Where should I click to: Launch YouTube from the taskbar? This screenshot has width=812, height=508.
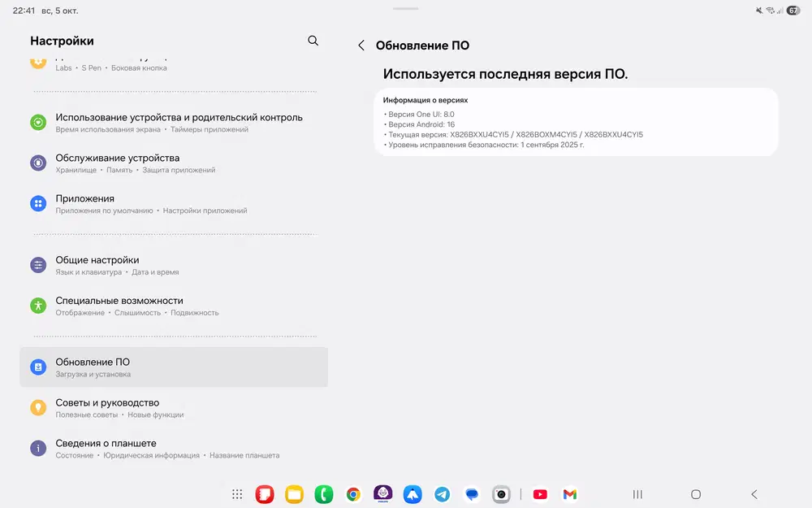(x=540, y=494)
